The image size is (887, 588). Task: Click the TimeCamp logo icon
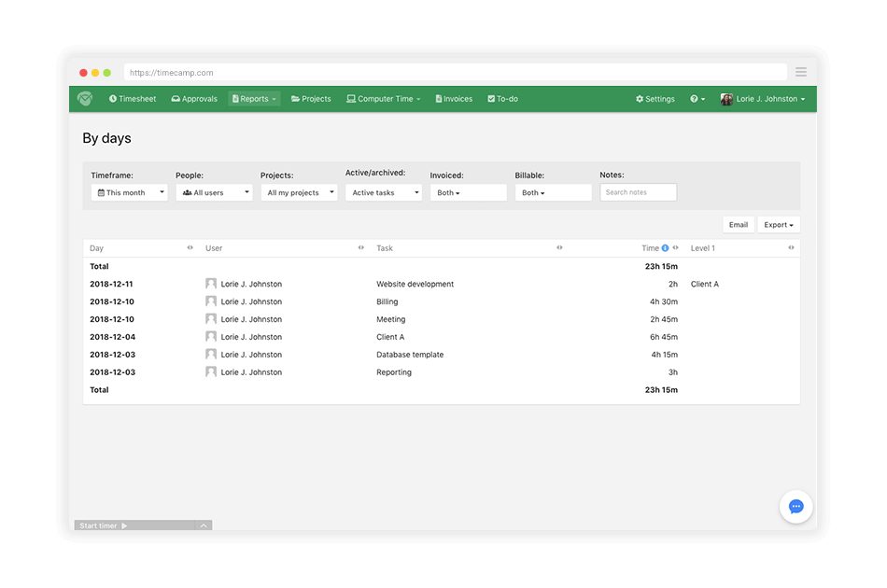[x=85, y=99]
